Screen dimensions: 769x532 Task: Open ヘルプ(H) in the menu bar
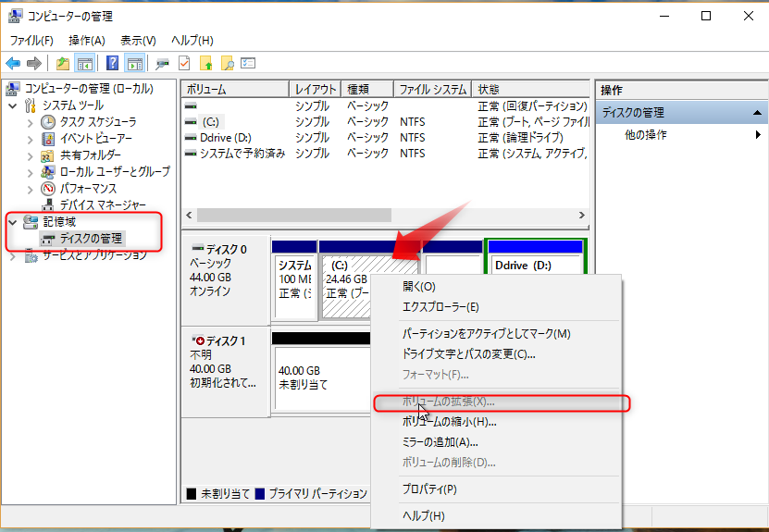(192, 40)
